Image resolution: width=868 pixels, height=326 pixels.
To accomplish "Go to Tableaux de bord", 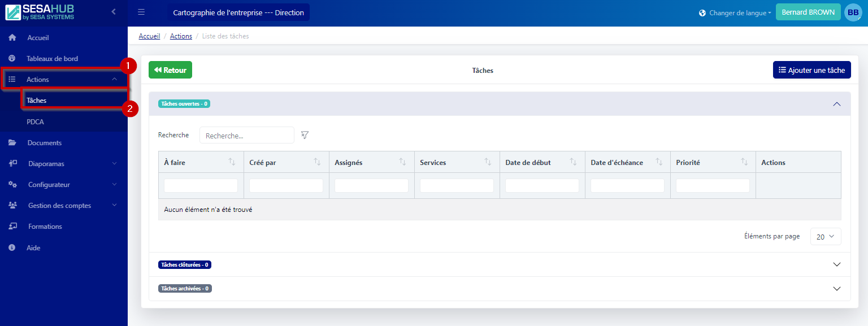I will [52, 59].
